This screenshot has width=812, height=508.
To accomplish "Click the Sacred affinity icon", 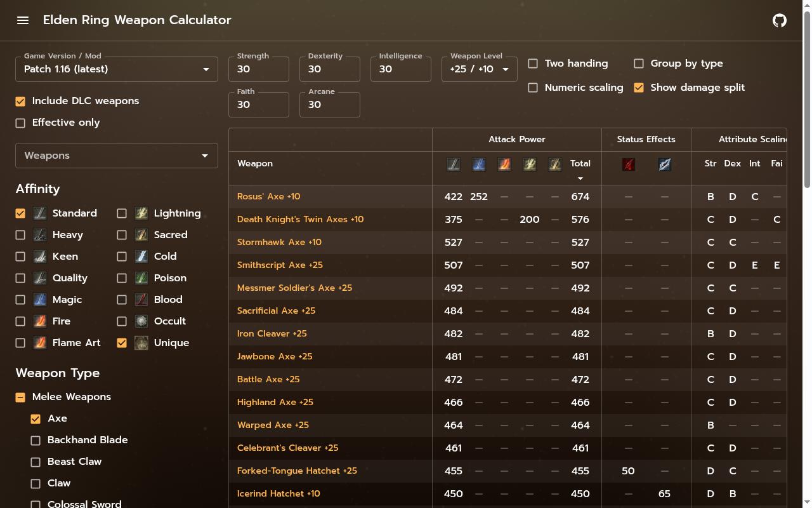I will (141, 235).
